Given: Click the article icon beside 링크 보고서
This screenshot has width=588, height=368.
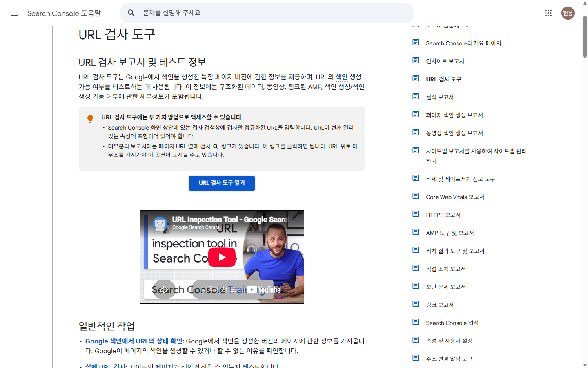Looking at the screenshot, I should pyautogui.click(x=416, y=304).
